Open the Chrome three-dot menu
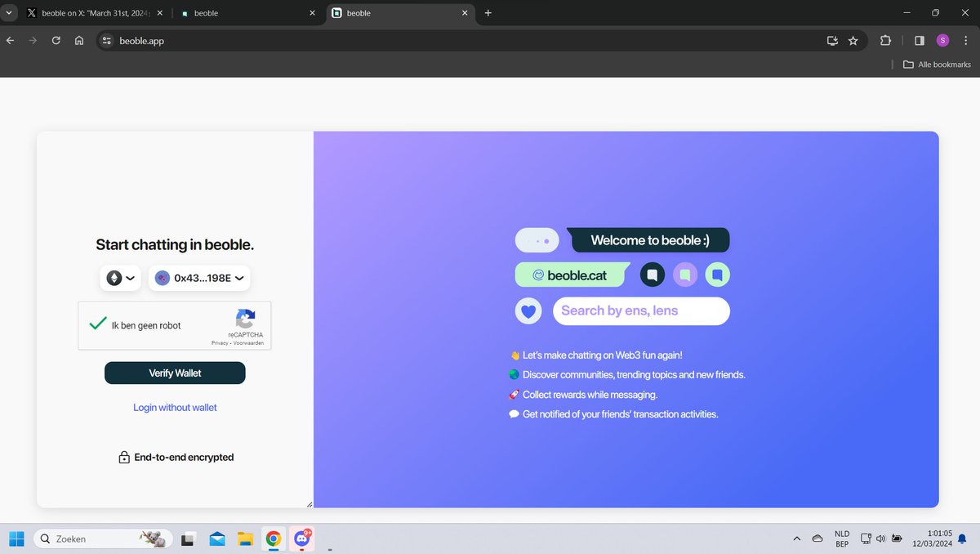This screenshot has width=980, height=554. [966, 40]
